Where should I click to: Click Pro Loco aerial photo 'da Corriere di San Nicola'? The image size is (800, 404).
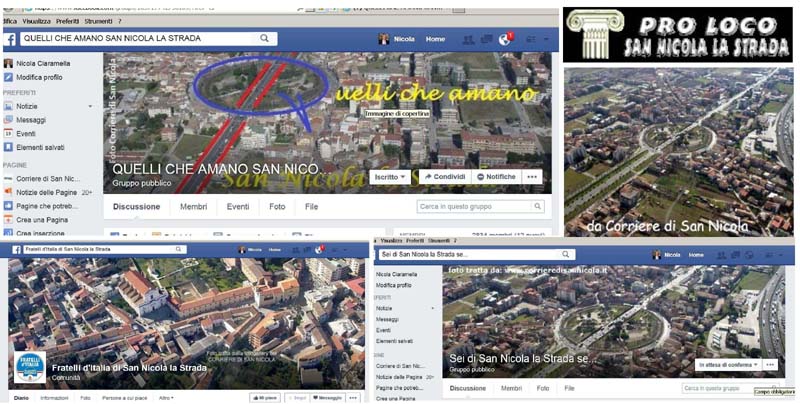point(678,152)
